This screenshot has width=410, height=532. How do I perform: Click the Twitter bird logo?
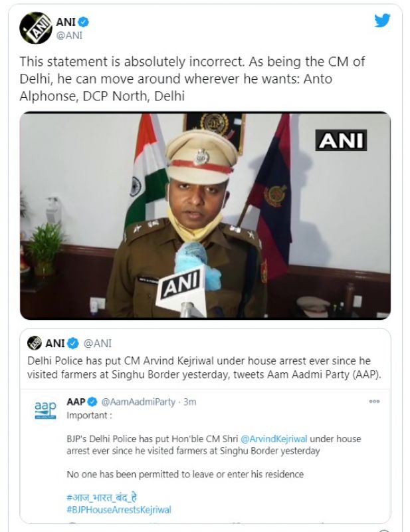(382, 21)
